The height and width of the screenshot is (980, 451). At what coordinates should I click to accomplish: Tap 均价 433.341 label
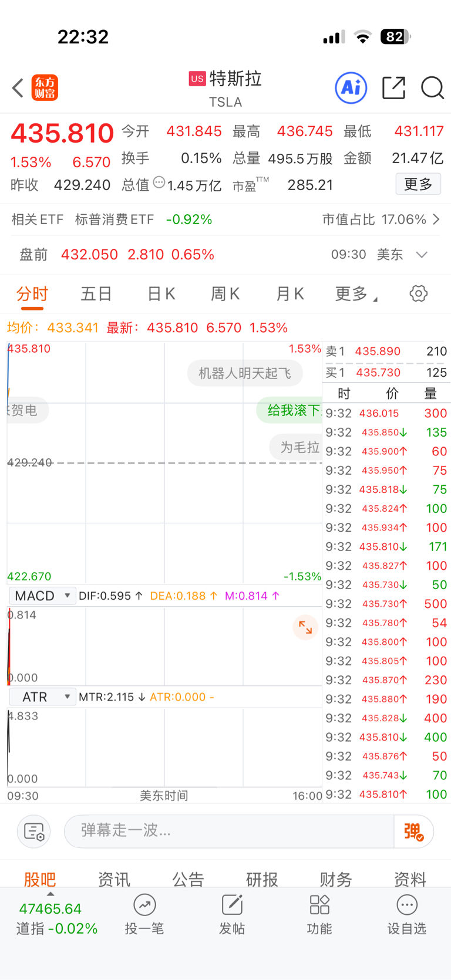[x=53, y=327]
